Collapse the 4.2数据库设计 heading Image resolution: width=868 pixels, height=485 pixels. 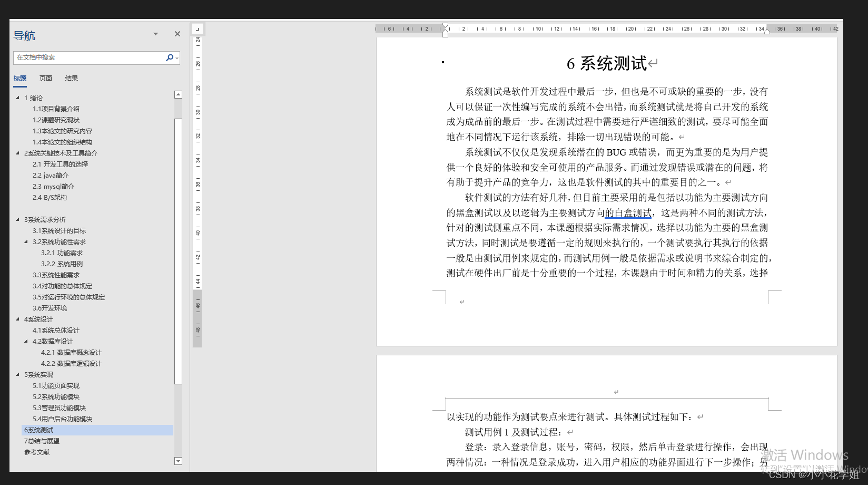click(26, 341)
